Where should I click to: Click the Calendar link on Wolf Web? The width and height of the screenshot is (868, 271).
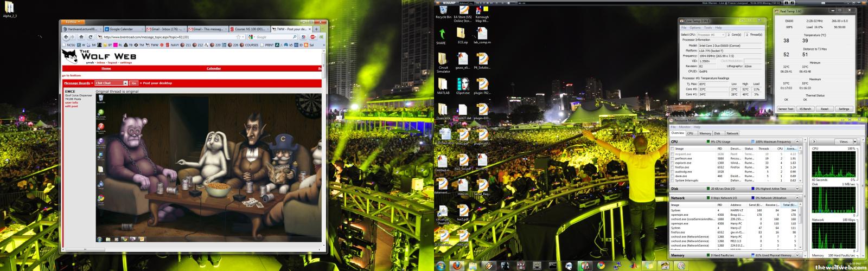tap(213, 68)
